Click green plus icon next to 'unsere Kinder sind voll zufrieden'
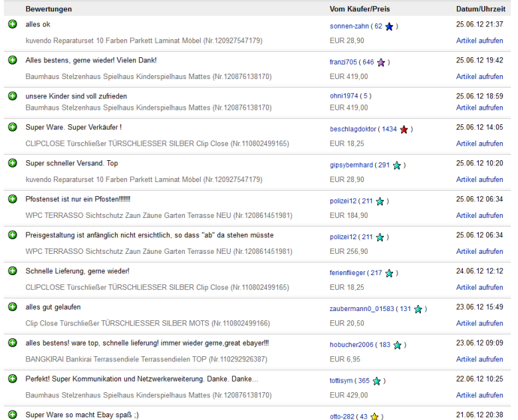This screenshot has height=420, width=518. click(x=13, y=96)
